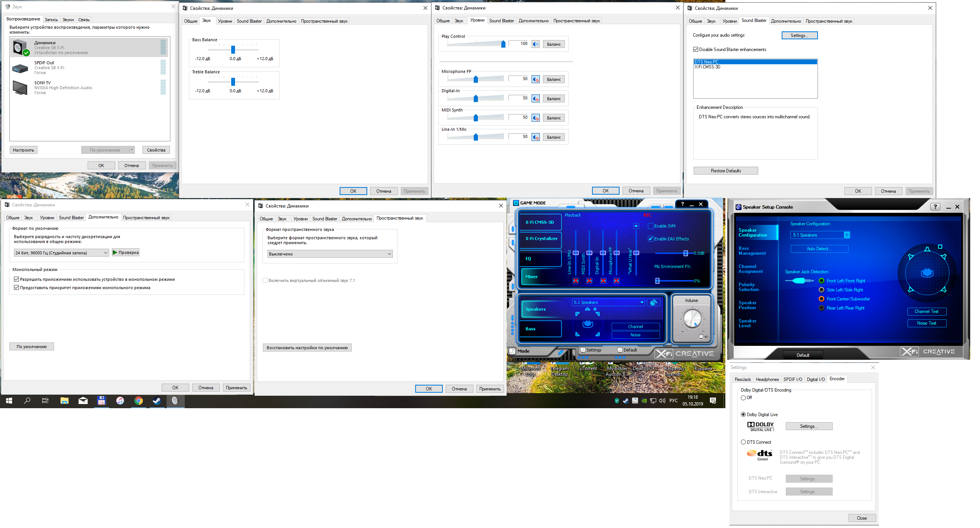Unmute the Digital-In level speaker icon
The width and height of the screenshot is (980, 528).
pyautogui.click(x=535, y=99)
